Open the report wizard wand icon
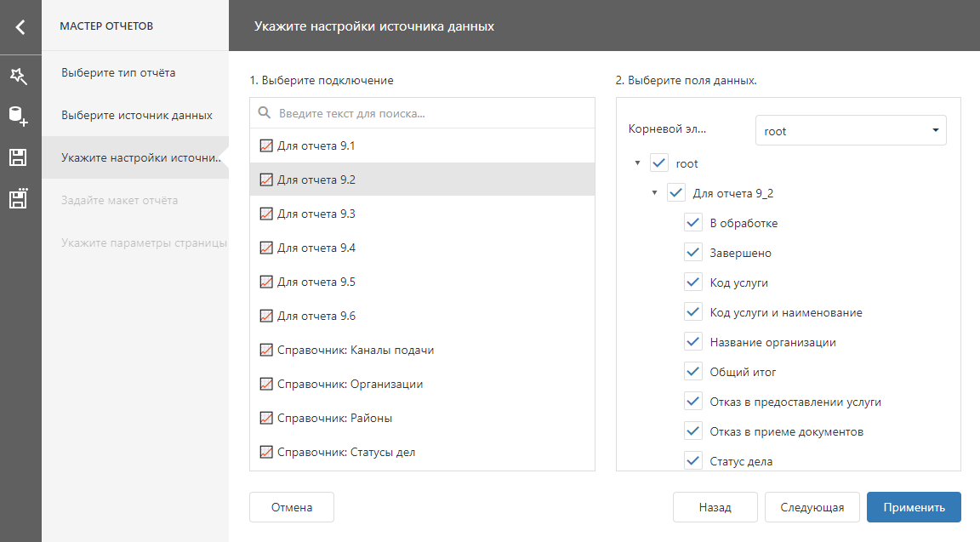 (19, 76)
